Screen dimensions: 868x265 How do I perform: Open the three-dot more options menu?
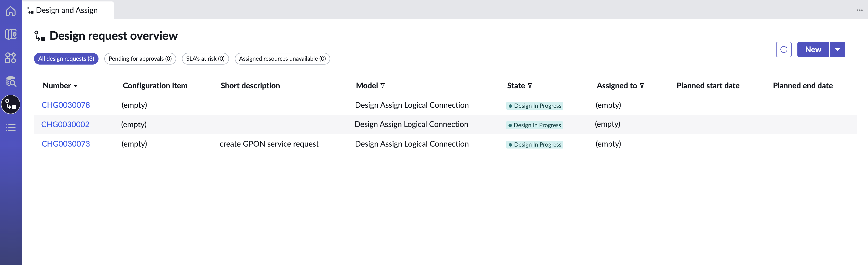[x=860, y=10]
